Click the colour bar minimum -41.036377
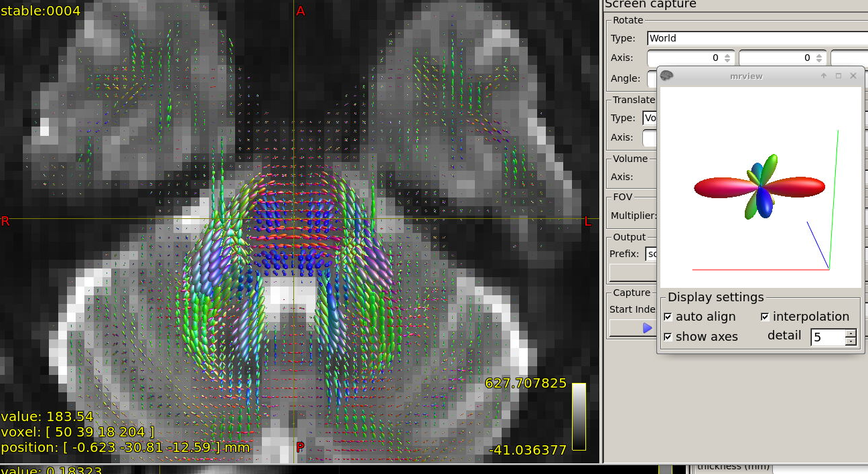This screenshot has width=868, height=474. pyautogui.click(x=528, y=451)
